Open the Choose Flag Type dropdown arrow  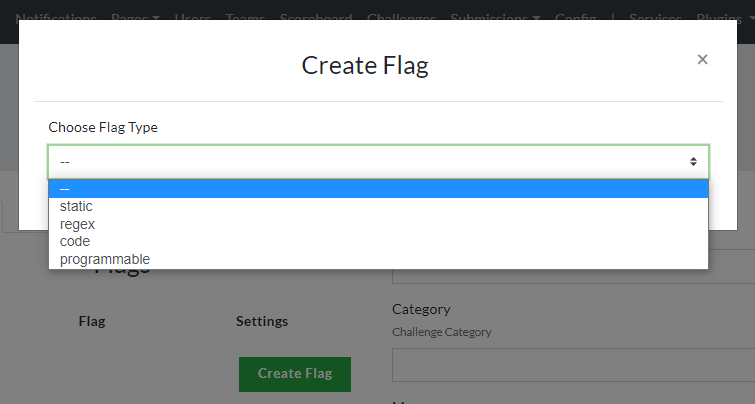click(693, 161)
